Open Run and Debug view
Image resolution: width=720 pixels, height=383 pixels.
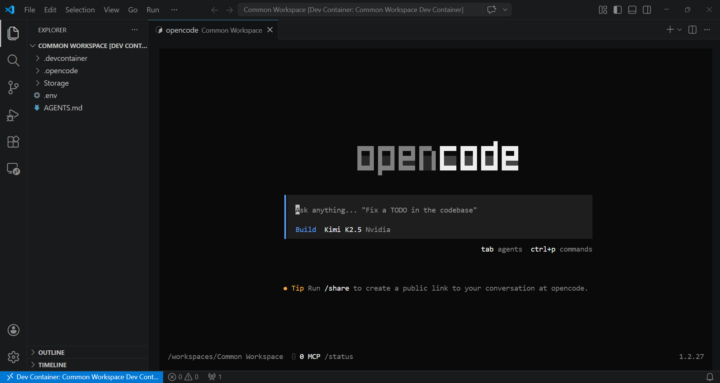[13, 115]
